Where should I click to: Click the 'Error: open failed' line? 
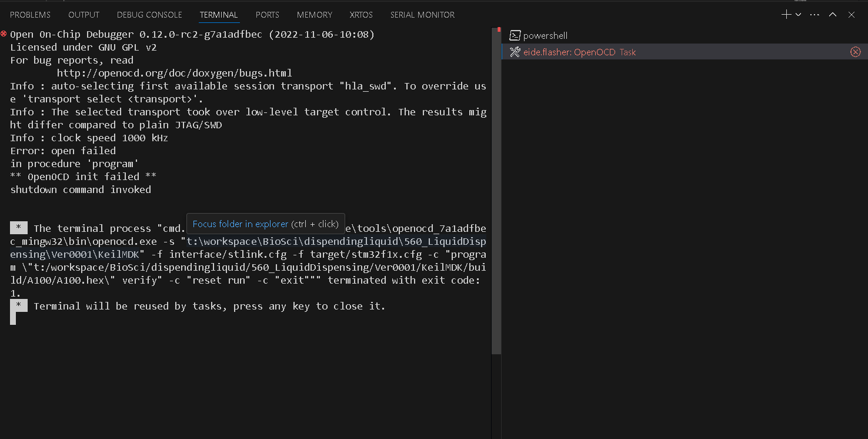coord(63,151)
